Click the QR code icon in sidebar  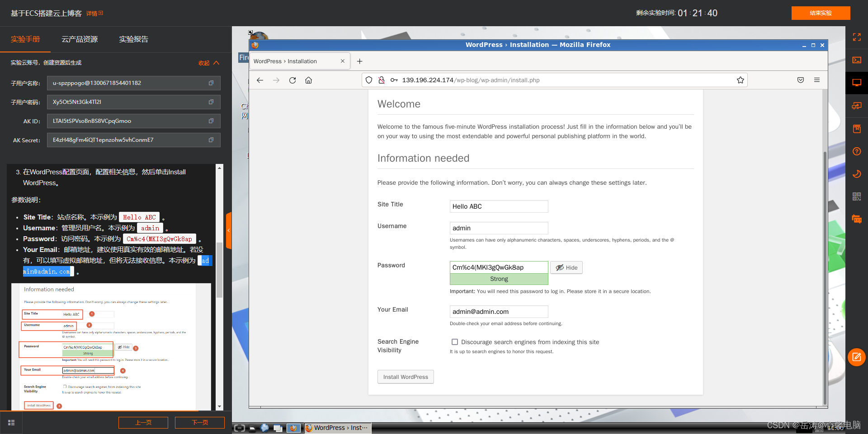click(857, 196)
